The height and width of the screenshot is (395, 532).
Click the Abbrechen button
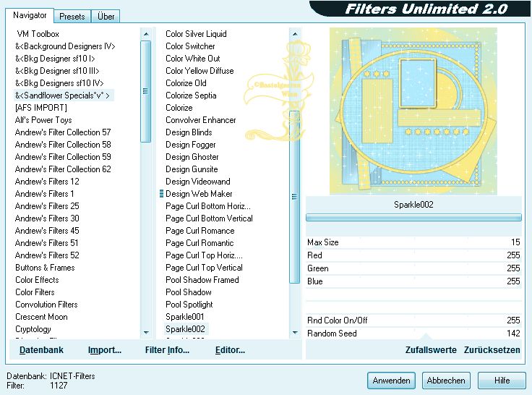pos(446,381)
